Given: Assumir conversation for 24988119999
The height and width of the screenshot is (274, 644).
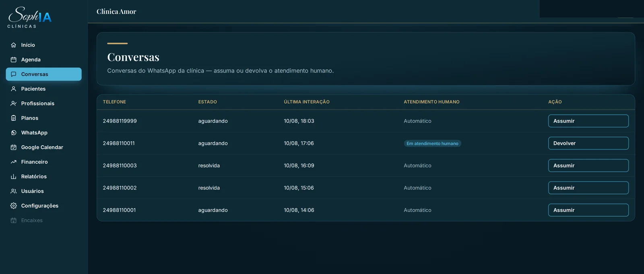Looking at the screenshot, I should click(x=588, y=121).
